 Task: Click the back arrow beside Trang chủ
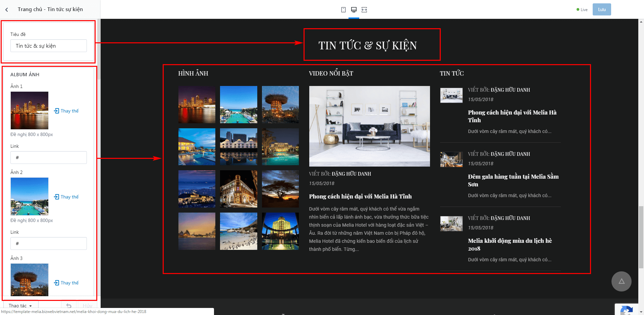tap(7, 10)
